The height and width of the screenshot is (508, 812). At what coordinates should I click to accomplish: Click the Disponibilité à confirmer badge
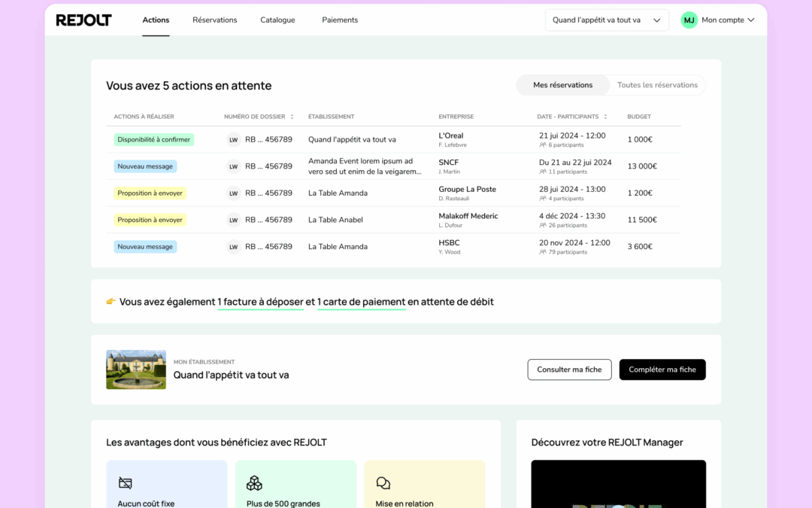click(x=154, y=139)
